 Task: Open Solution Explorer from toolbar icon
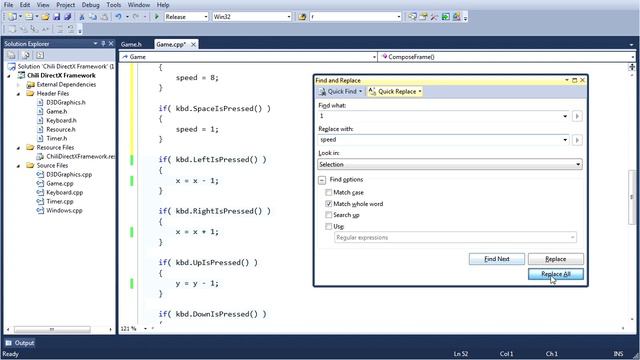click(413, 17)
